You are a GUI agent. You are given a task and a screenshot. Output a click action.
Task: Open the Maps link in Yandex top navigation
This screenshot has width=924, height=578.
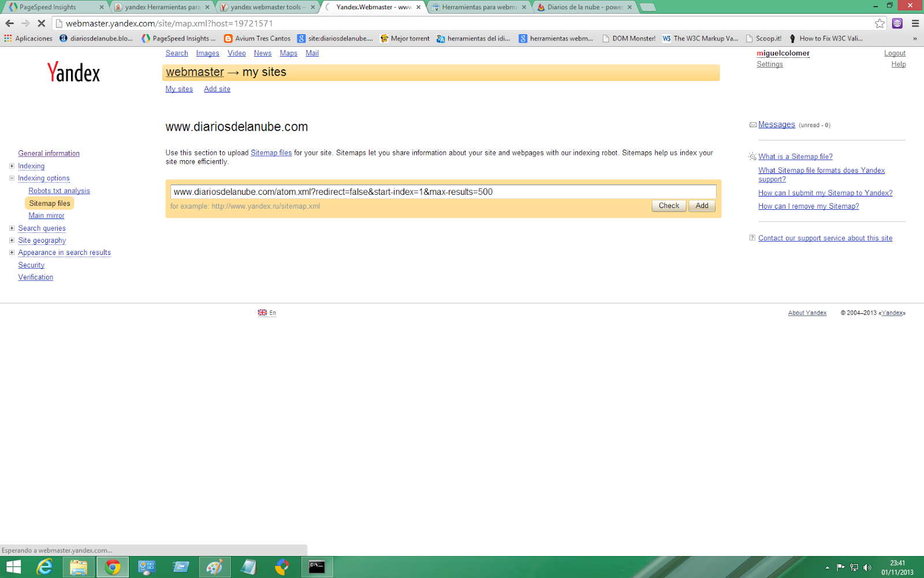(x=288, y=53)
